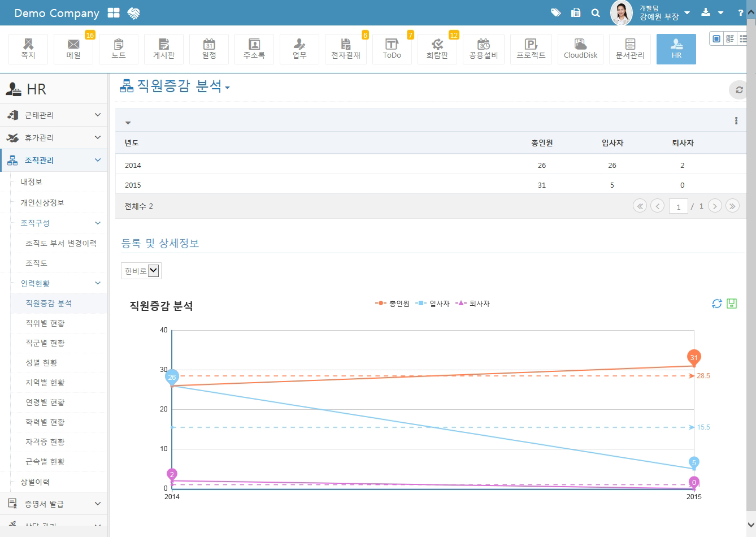Screen dimensions: 756x537
Task: Go to 내정보 page
Action: pyautogui.click(x=31, y=182)
